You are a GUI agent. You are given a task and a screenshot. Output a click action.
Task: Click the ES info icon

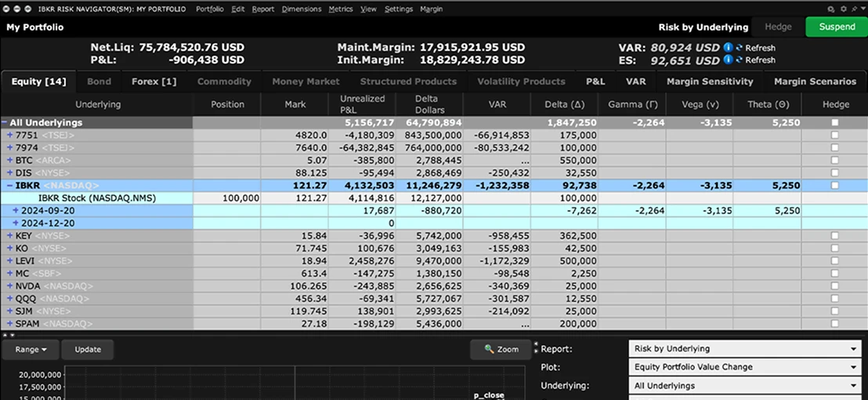pos(728,60)
